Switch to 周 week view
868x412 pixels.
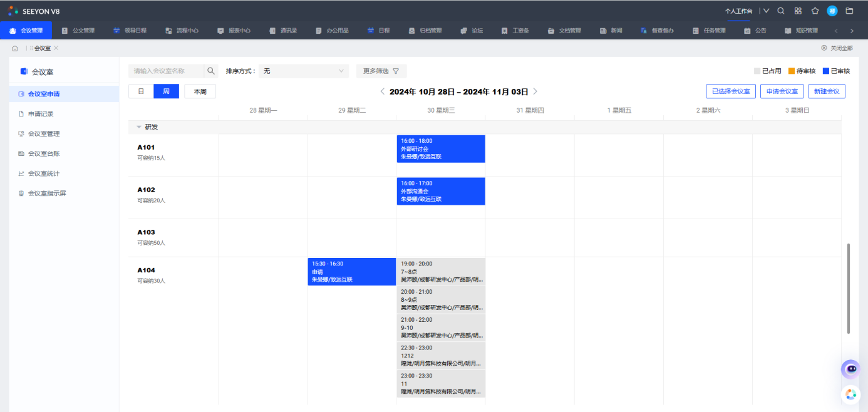pyautogui.click(x=166, y=91)
